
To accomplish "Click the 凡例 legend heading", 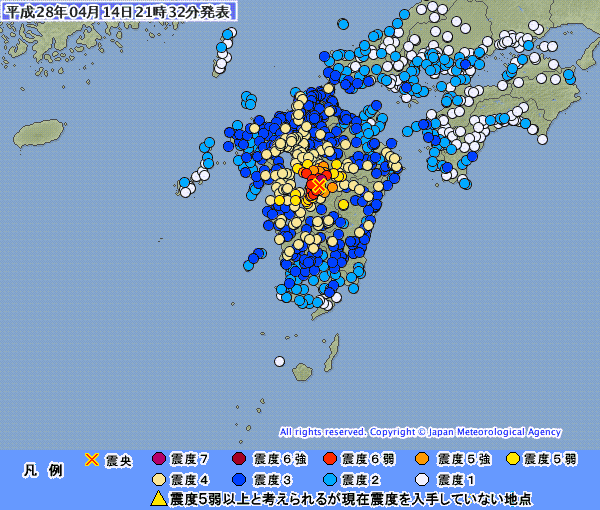I will point(43,470).
